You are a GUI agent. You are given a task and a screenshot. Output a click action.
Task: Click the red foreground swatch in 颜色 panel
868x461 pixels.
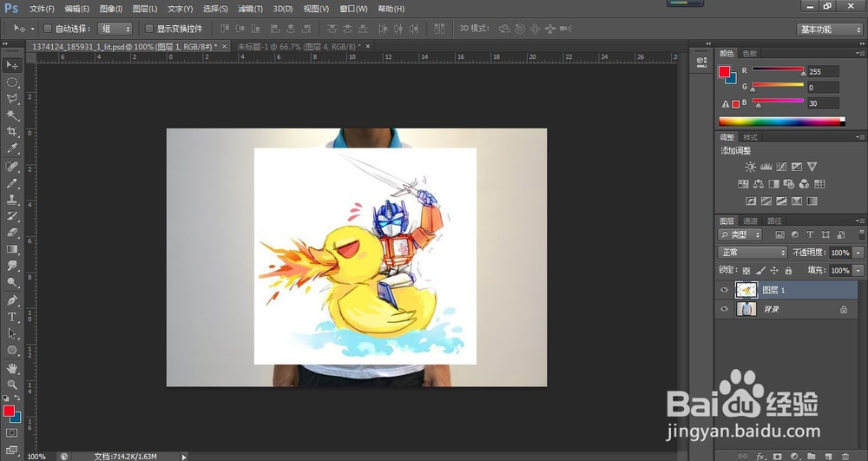click(724, 71)
